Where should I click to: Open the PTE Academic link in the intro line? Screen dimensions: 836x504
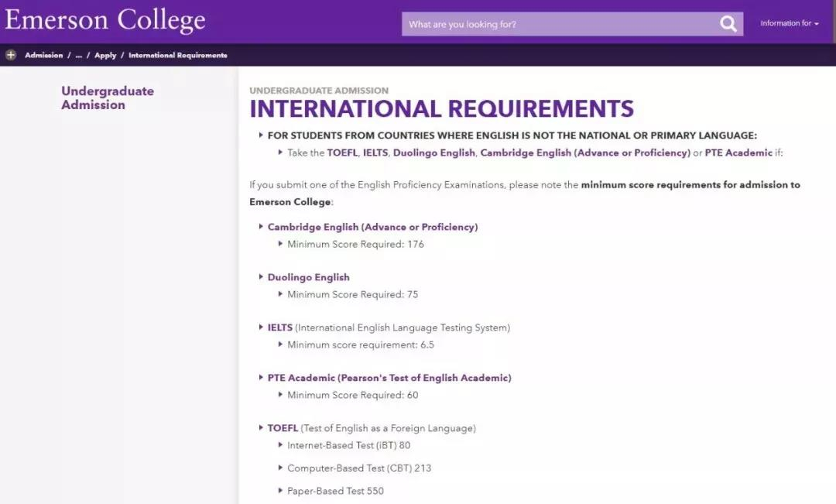pyautogui.click(x=738, y=153)
